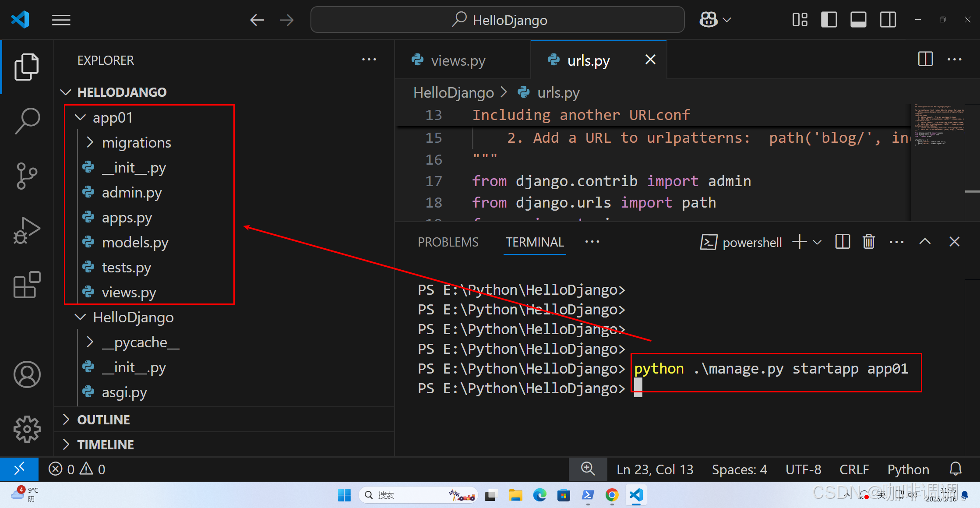Image resolution: width=980 pixels, height=508 pixels.
Task: Open Run and Debug view
Action: click(x=27, y=230)
